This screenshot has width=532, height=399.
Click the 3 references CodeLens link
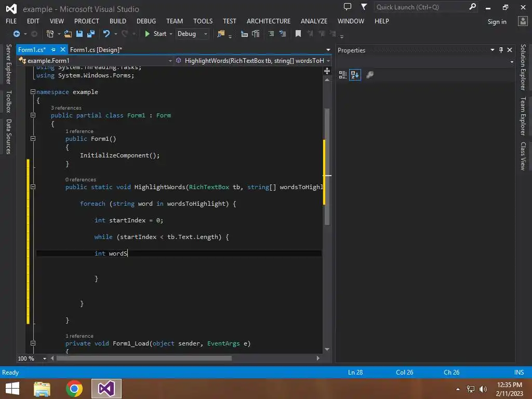pyautogui.click(x=66, y=108)
